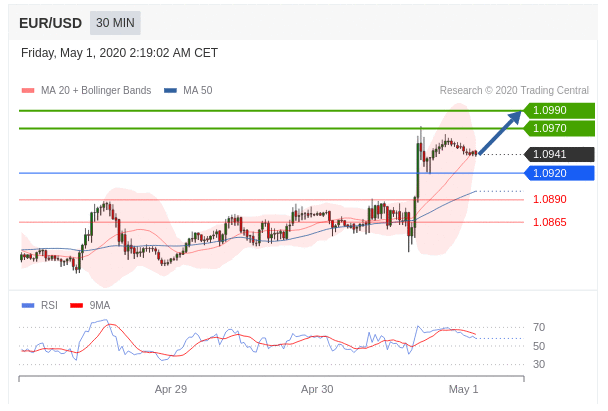Click the 'Apr 29' date axis label
Image resolution: width=608 pixels, height=411 pixels.
[171, 389]
